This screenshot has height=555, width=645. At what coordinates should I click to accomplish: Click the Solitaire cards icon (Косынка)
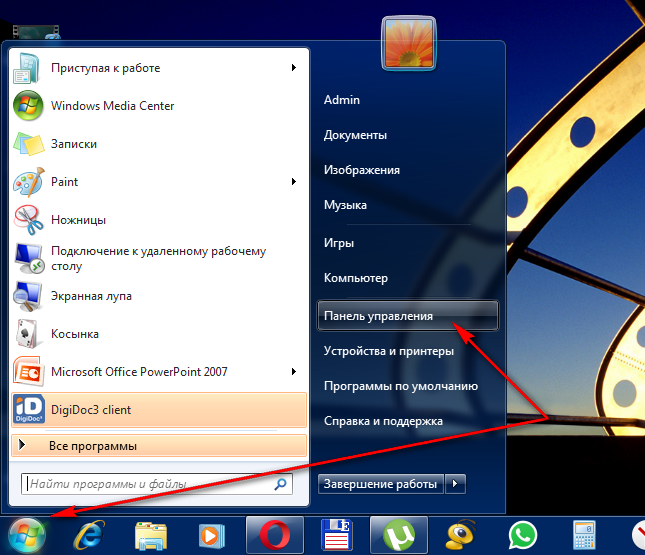(28, 334)
